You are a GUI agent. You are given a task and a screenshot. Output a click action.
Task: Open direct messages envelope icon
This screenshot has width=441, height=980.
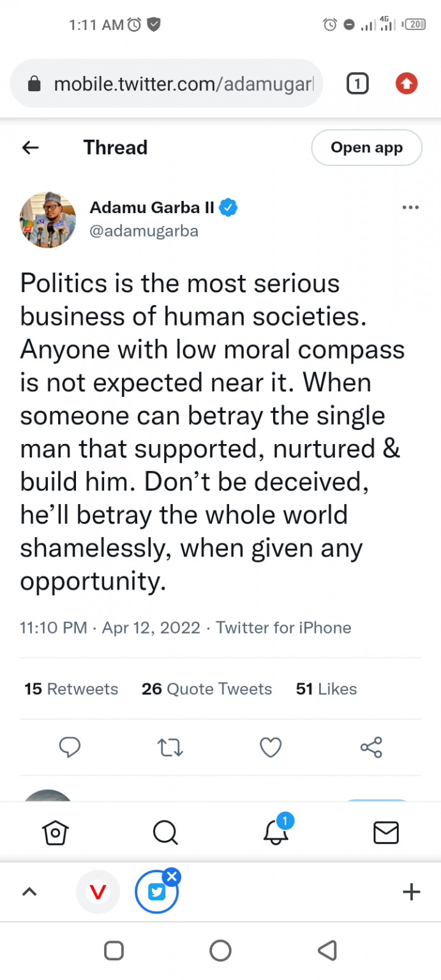pyautogui.click(x=385, y=833)
